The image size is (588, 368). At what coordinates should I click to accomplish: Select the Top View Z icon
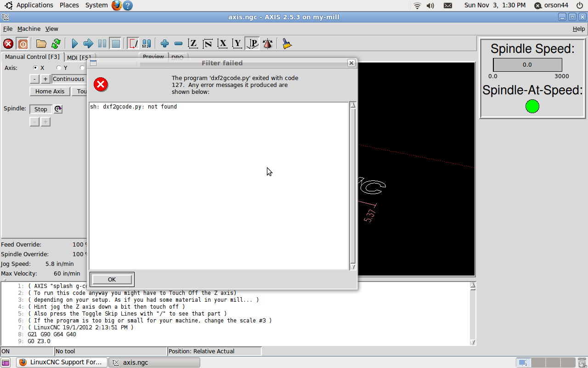[x=193, y=44]
